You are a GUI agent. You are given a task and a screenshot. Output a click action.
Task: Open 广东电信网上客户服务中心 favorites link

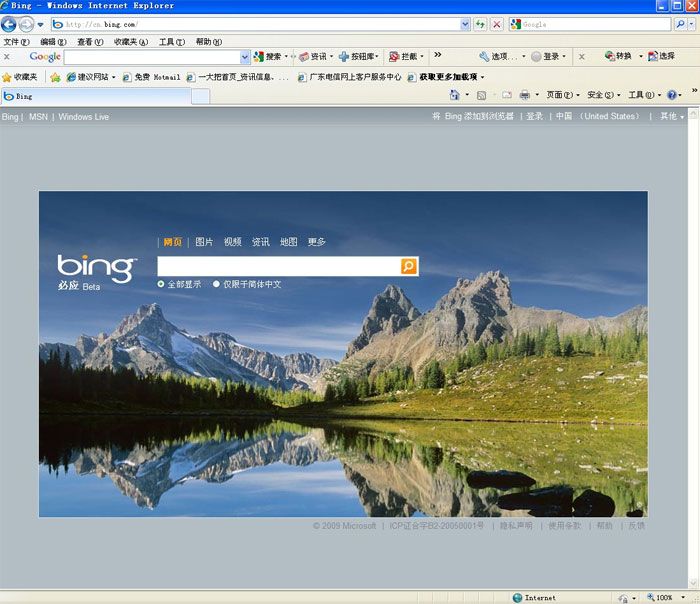(x=350, y=77)
